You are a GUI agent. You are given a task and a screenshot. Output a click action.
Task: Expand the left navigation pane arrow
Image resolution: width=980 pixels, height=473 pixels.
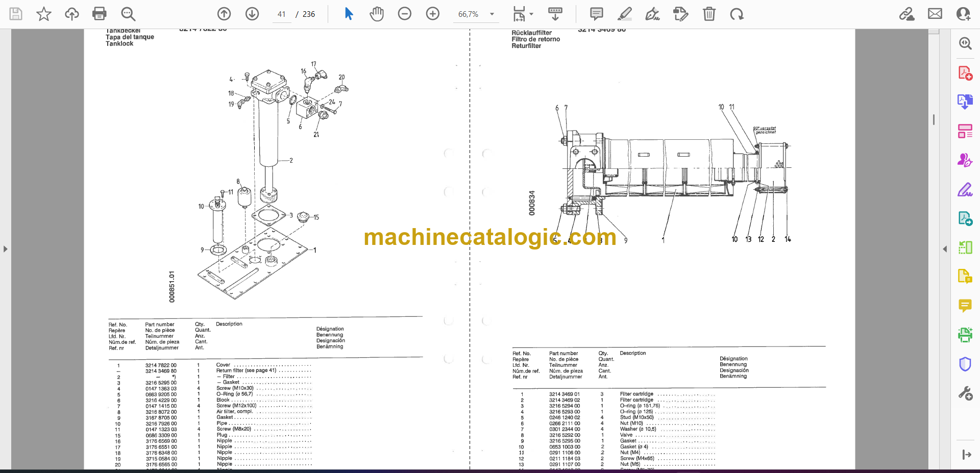(x=5, y=249)
